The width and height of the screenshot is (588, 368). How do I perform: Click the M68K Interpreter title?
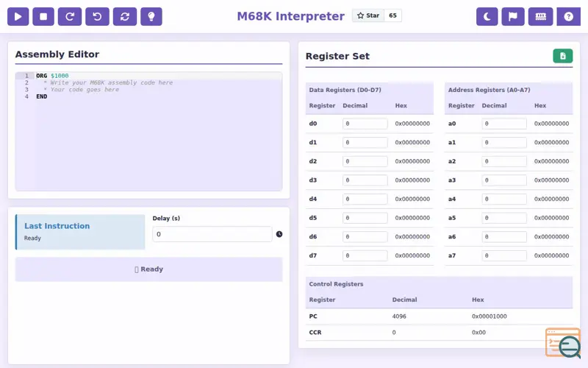(x=290, y=16)
